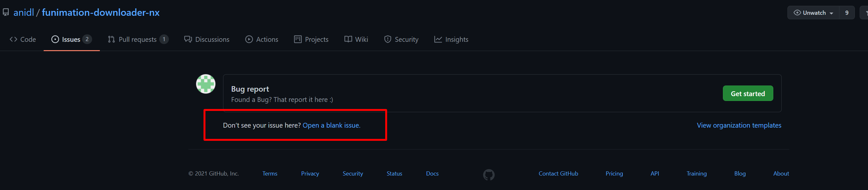Click View organization templates link

[739, 125]
